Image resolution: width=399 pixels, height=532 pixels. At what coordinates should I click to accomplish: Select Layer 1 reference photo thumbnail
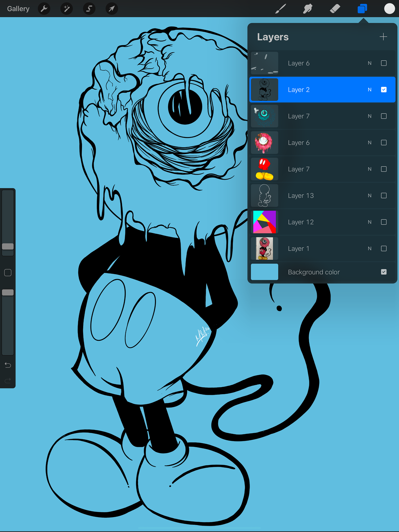coord(264,248)
